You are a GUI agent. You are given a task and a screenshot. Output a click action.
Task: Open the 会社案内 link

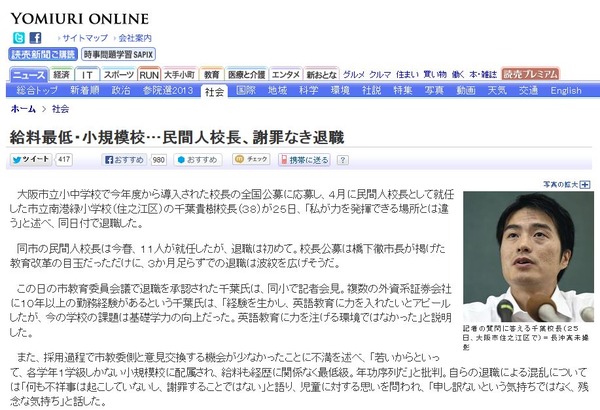click(x=135, y=38)
